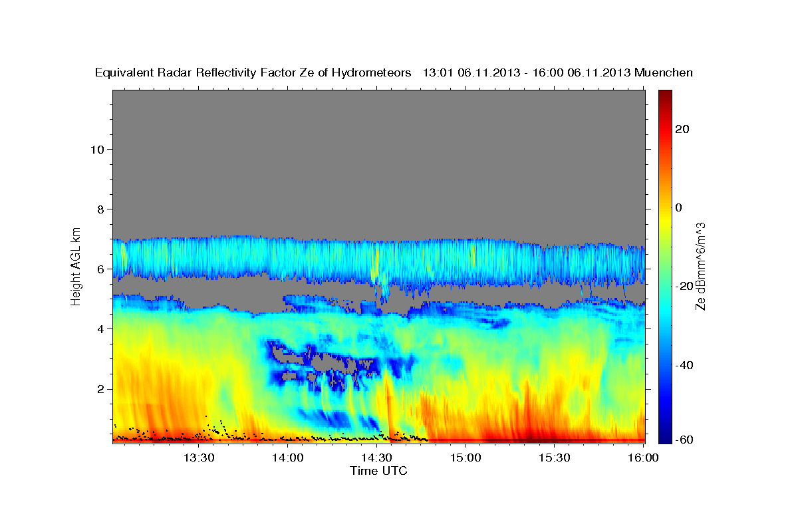Click the dark red top of the colorbar
The height and width of the screenshot is (532, 798).
click(x=664, y=95)
